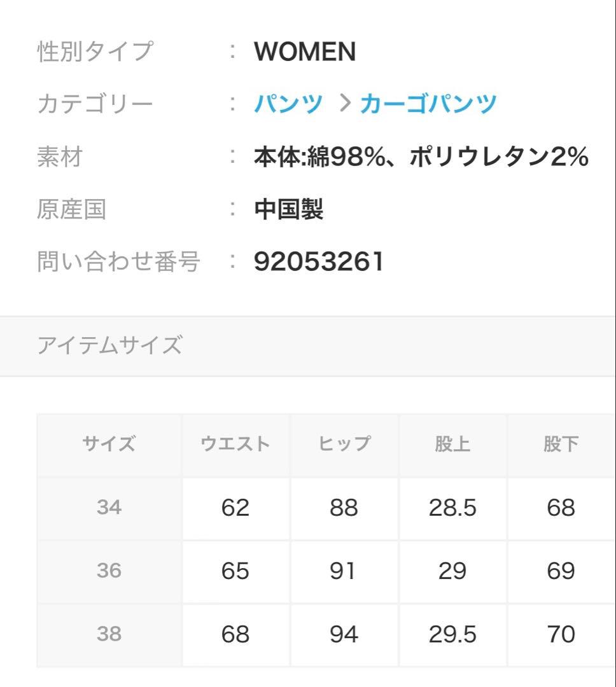Select the size 36 row label

tap(109, 571)
